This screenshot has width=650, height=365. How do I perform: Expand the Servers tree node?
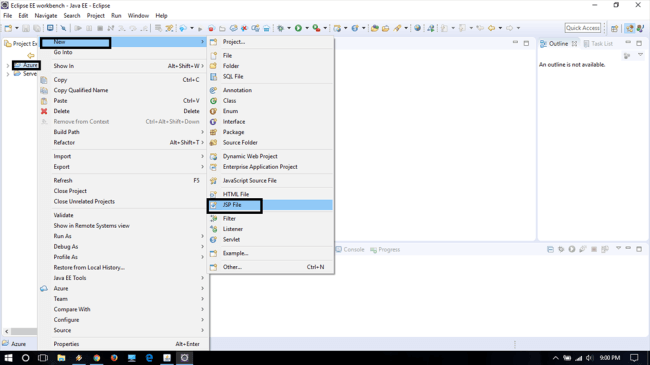tap(7, 74)
